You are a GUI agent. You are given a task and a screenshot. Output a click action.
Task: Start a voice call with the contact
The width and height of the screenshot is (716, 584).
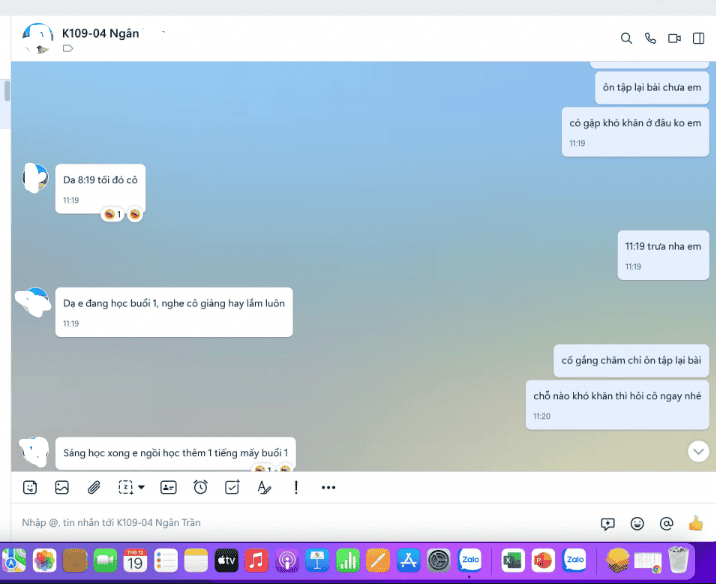tap(650, 38)
